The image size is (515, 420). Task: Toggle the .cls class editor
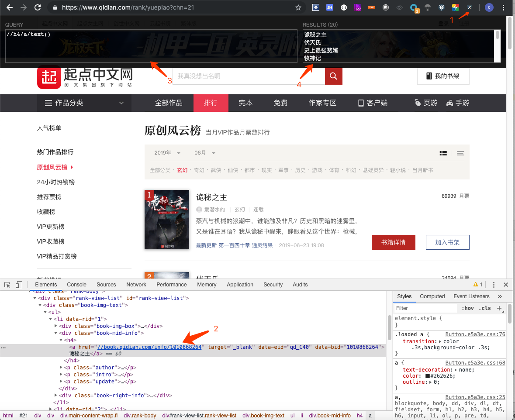(x=485, y=308)
